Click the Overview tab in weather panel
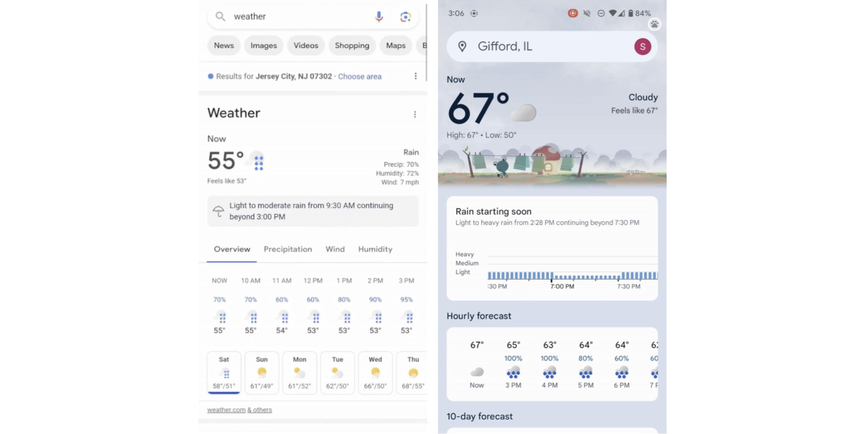868x434 pixels. point(232,249)
